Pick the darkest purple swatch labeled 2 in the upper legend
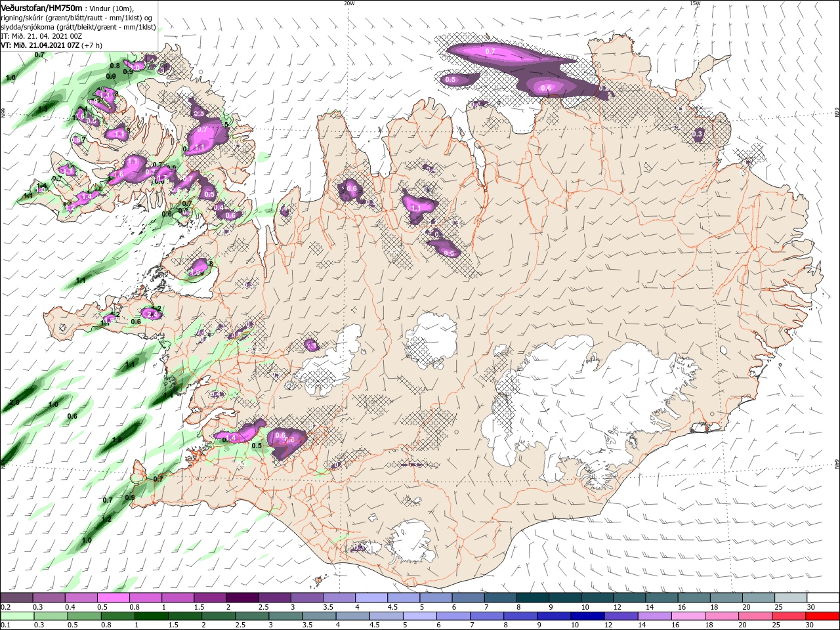This screenshot has width=840, height=630. [x=241, y=598]
